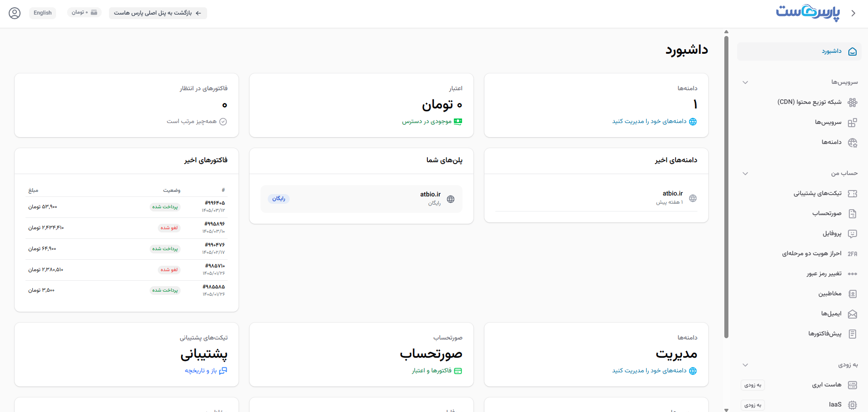The width and height of the screenshot is (868, 412).
Task: Click the CDN network icon in sidebar
Action: (x=852, y=103)
